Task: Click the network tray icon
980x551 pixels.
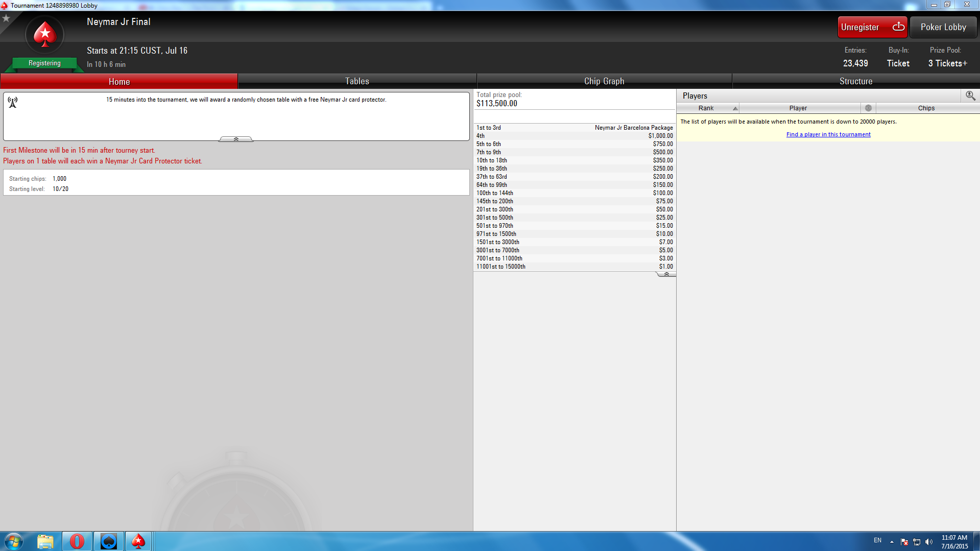Action: tap(917, 542)
